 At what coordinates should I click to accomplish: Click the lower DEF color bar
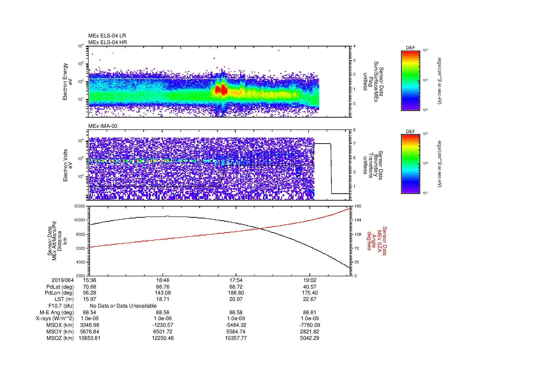pyautogui.click(x=410, y=164)
